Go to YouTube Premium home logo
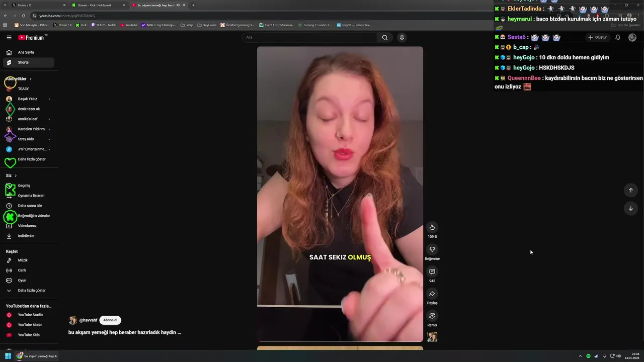Viewport: 644px width, 362px height. click(x=31, y=37)
